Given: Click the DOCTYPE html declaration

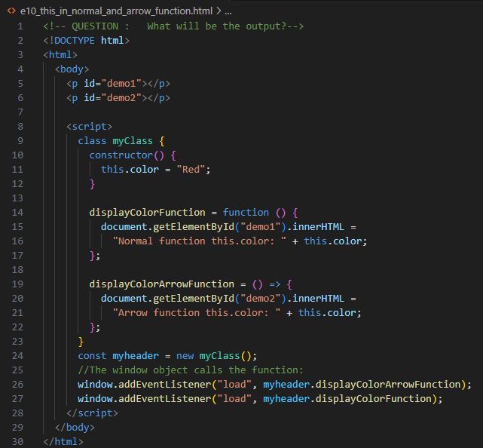Looking at the screenshot, I should click(86, 41).
